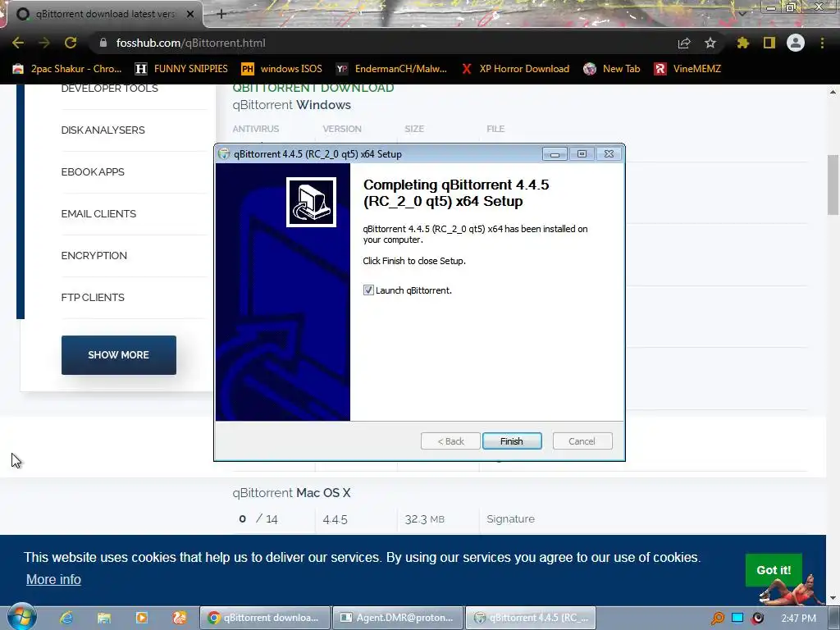The image size is (840, 630).
Task: Open the DEVELOPER TOOLS category
Action: tap(109, 89)
